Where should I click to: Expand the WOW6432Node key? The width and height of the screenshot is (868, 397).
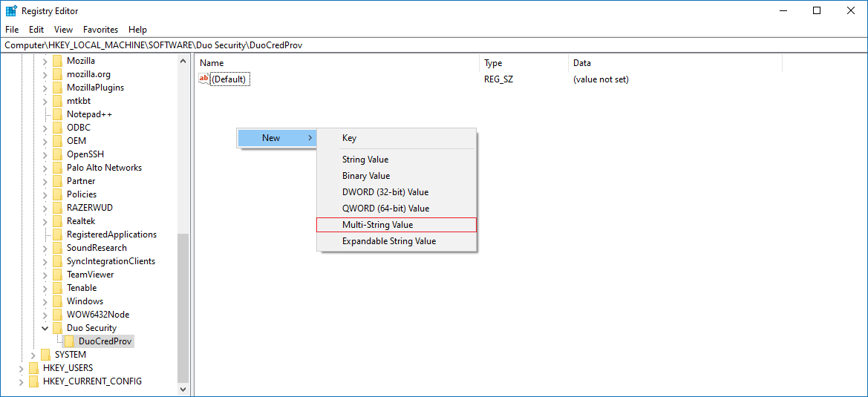[45, 315]
